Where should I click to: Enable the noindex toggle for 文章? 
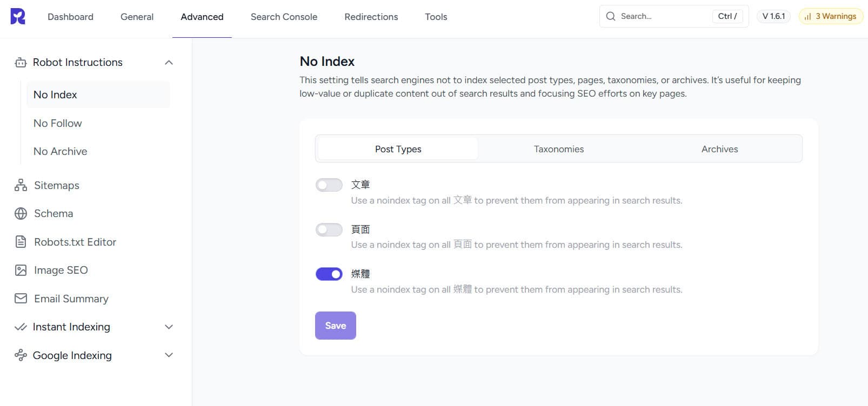coord(329,185)
